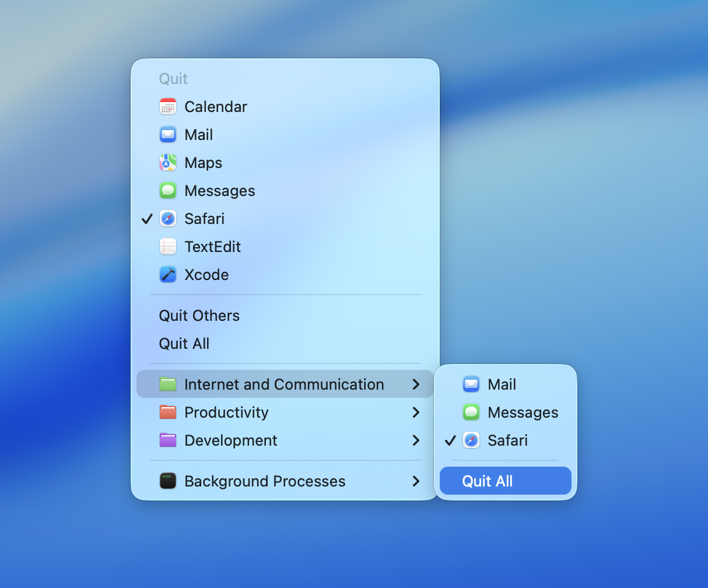Expand the Productivity submenu chevron

tap(416, 412)
